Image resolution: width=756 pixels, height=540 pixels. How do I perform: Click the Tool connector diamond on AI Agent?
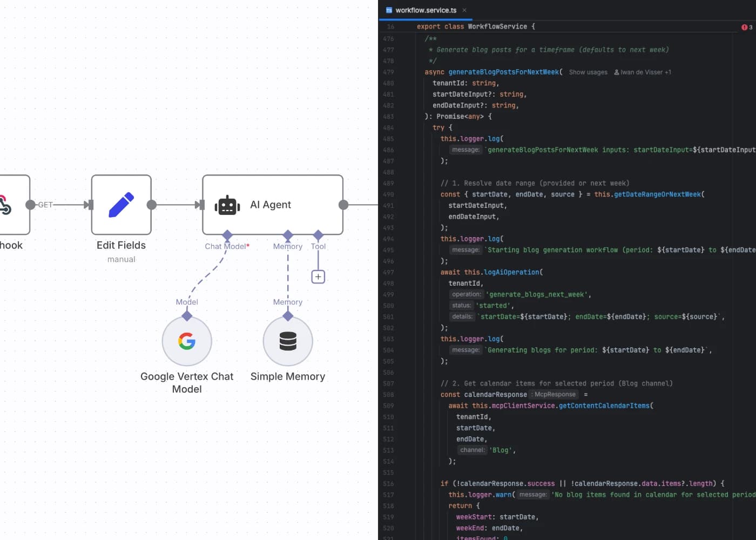[x=318, y=233]
